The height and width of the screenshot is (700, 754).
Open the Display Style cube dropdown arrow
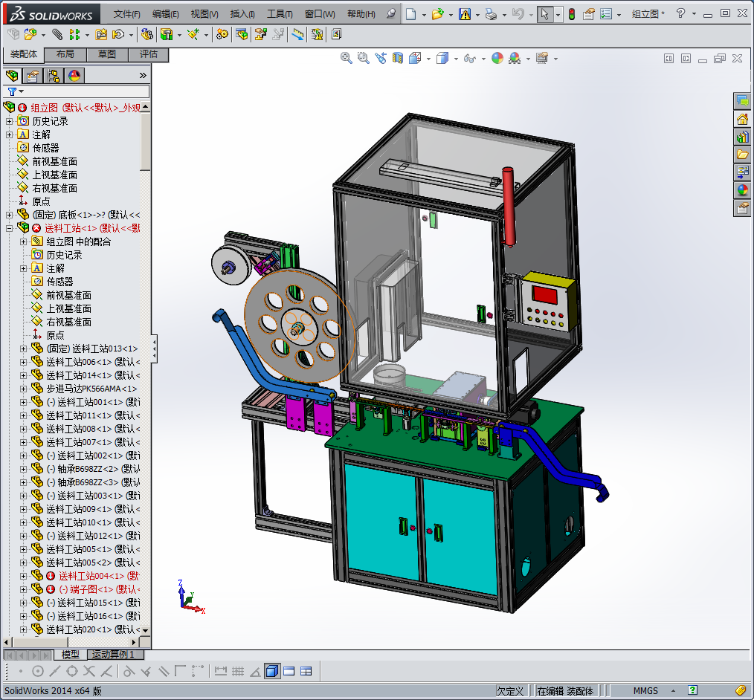pos(456,59)
